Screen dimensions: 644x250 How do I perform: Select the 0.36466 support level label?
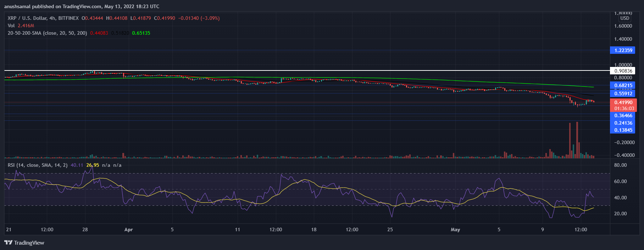click(623, 115)
